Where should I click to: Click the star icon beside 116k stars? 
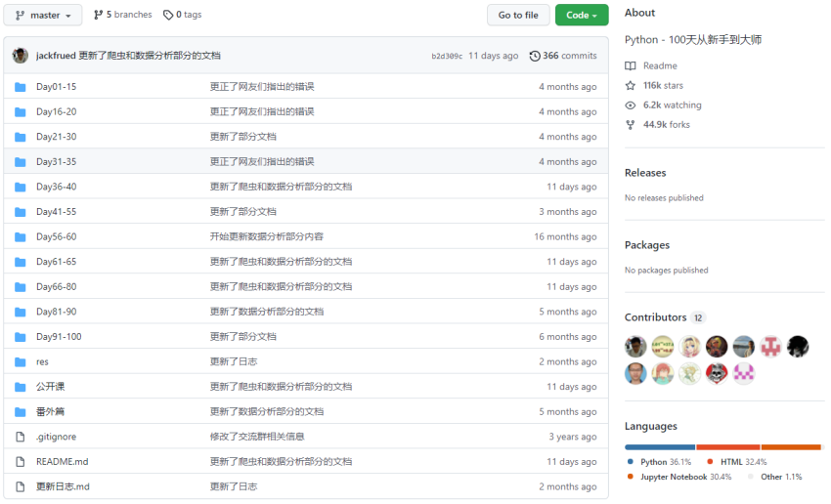coord(631,85)
